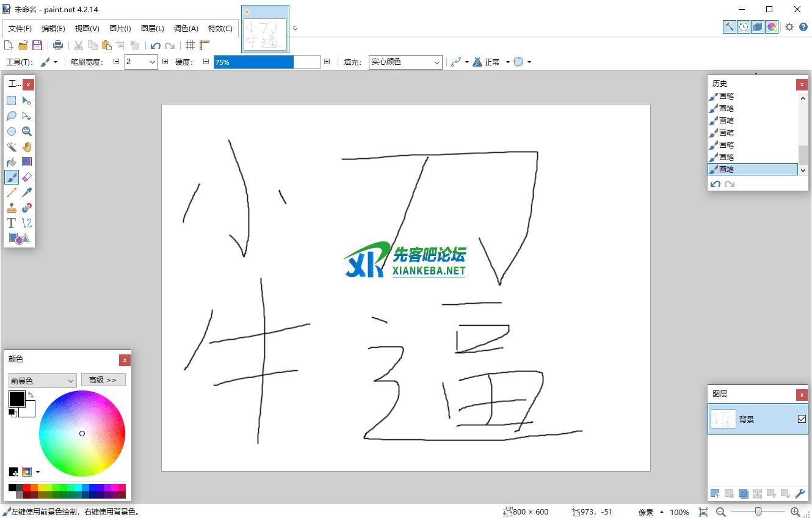The height and width of the screenshot is (520, 812).
Task: Select the Magic Wand tool
Action: click(11, 147)
